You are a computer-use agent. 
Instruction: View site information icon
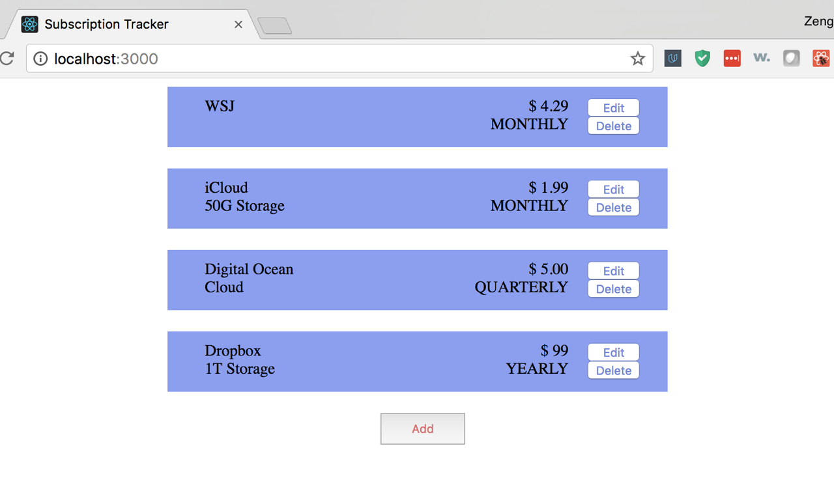tap(40, 59)
